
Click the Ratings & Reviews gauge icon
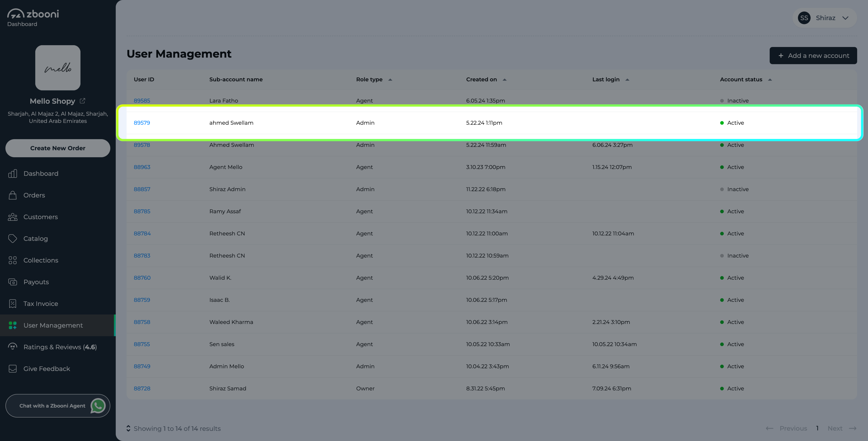13,347
